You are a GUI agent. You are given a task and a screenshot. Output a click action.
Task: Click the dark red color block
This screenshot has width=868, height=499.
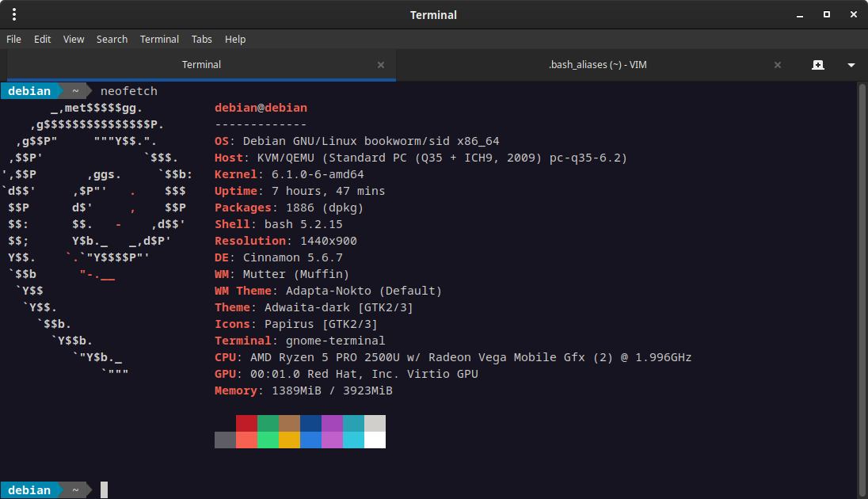246,423
